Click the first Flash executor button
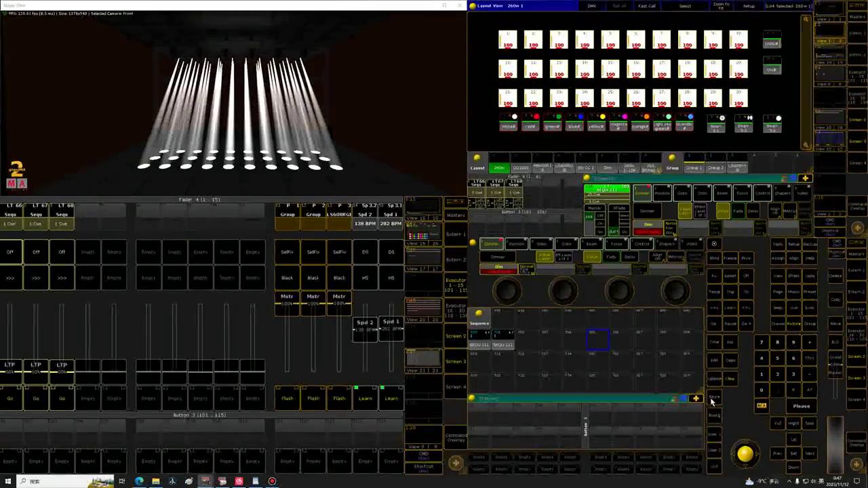 pos(288,399)
